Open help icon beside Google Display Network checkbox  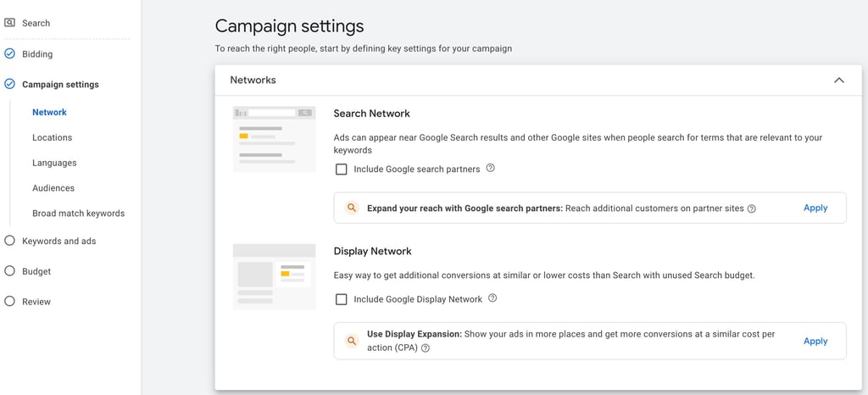click(x=492, y=298)
